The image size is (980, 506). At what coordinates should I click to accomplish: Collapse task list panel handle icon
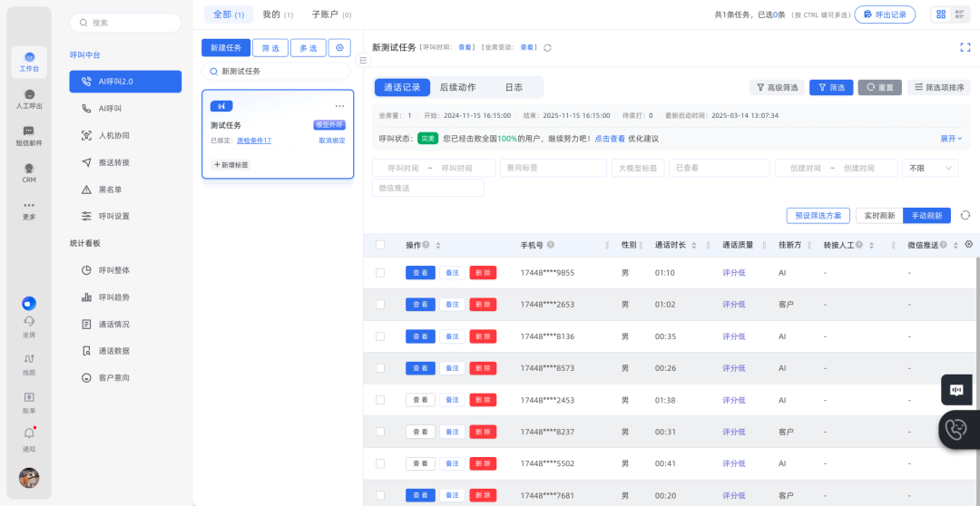click(x=364, y=61)
